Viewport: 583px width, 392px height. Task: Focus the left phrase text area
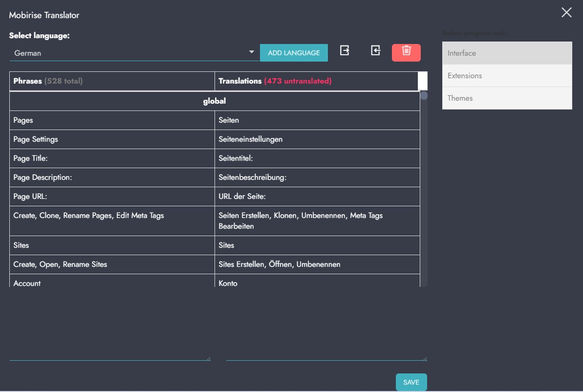pyautogui.click(x=110, y=326)
